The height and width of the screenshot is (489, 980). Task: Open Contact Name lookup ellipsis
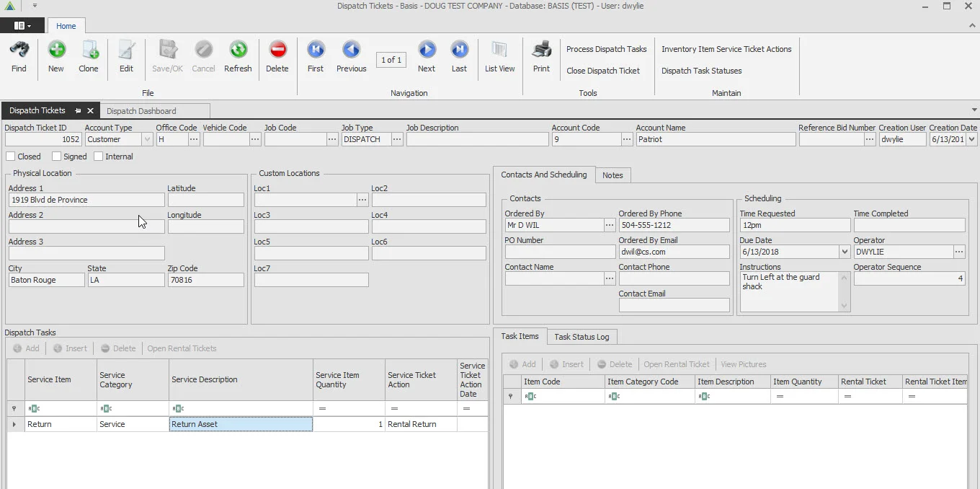610,278
